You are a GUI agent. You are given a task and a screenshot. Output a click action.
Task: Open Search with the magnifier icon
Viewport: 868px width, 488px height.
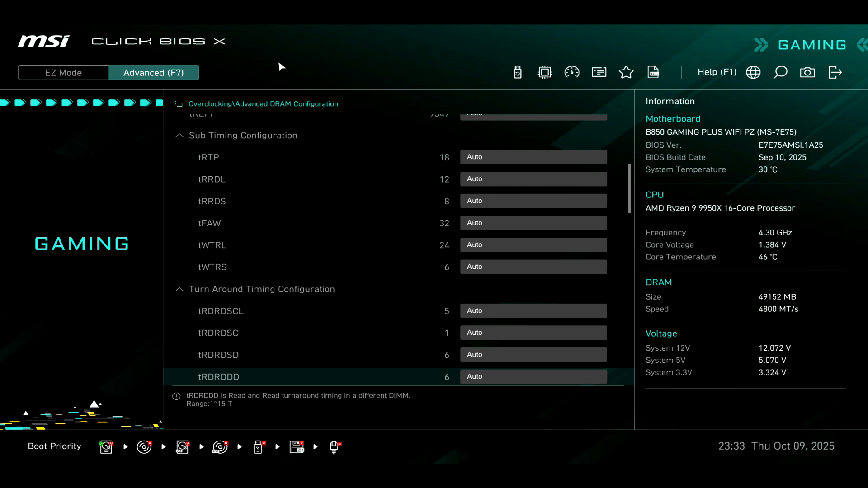(x=780, y=72)
